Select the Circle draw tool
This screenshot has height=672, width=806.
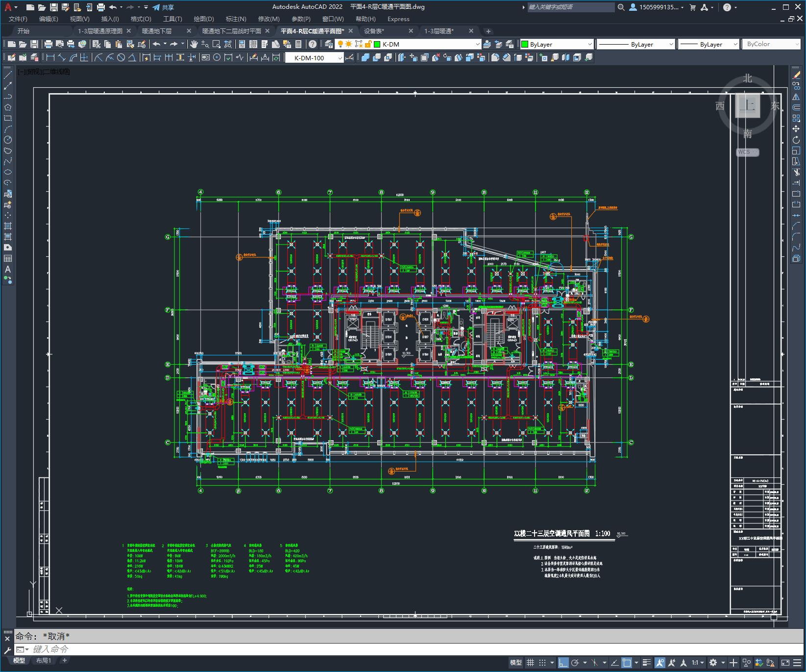click(7, 140)
